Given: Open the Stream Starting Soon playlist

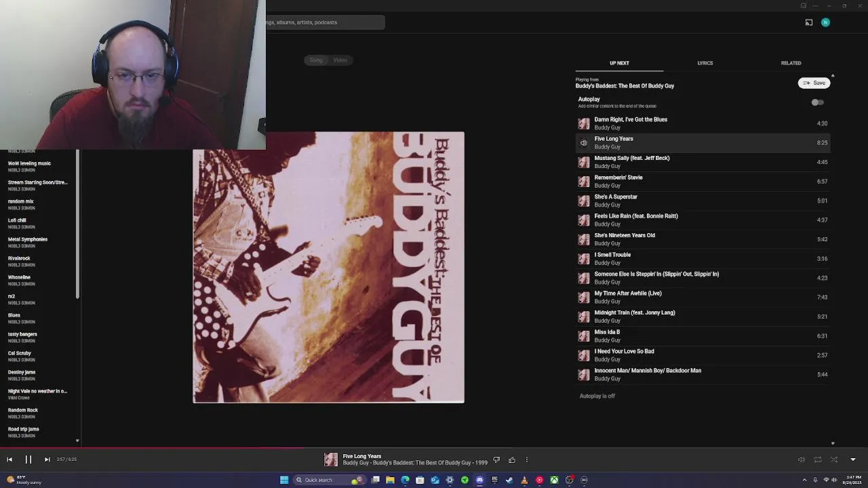Looking at the screenshot, I should (38, 182).
